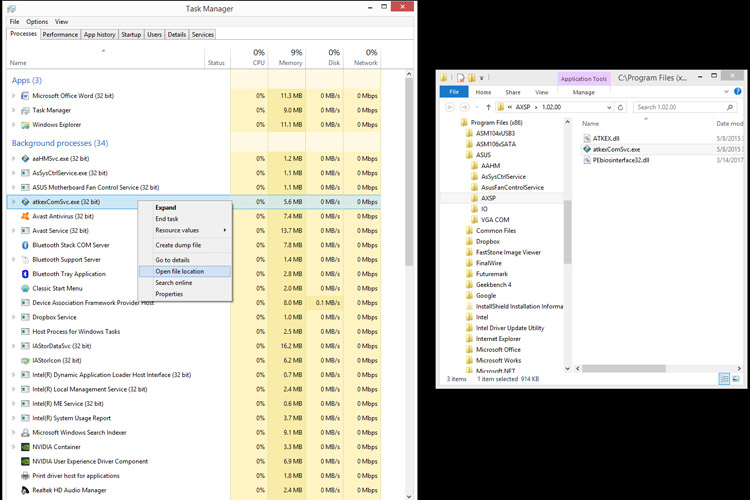
Task: Switch to details view in Explorer status bar
Action: coord(725,379)
